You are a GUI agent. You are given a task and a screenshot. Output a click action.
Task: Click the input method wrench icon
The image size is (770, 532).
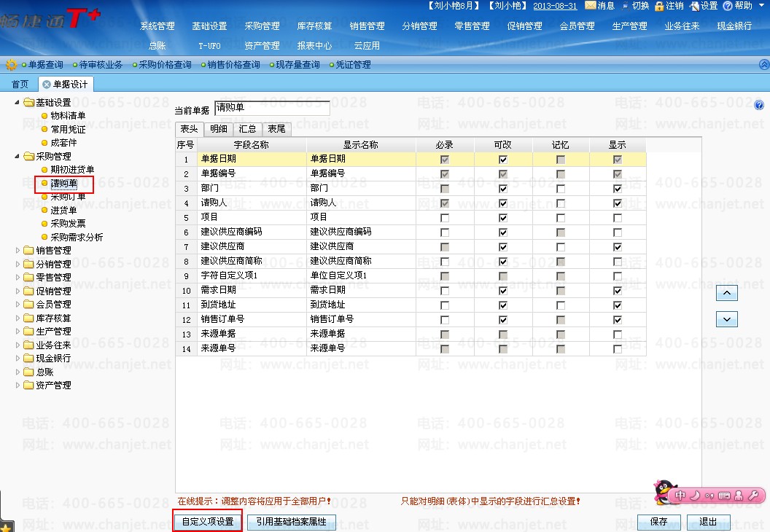pos(753,495)
